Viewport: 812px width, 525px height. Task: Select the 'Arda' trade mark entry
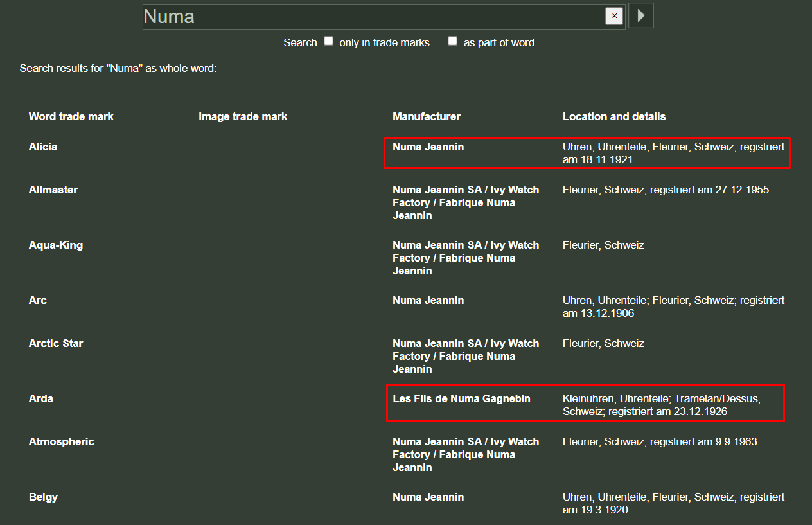[41, 398]
